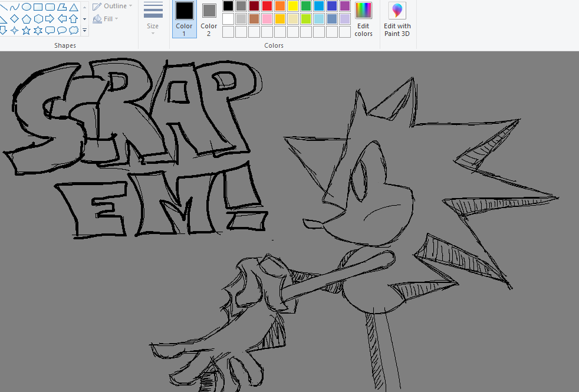Select the Up arrow shape

click(x=74, y=18)
